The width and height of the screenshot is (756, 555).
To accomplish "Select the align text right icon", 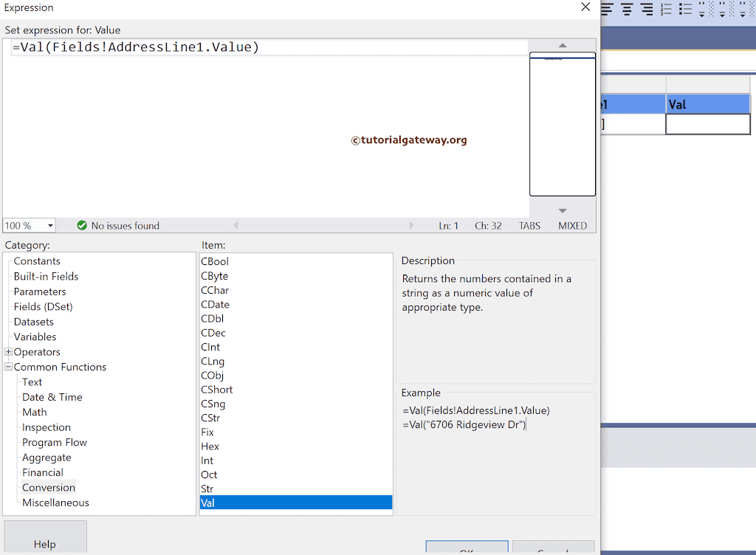I will click(x=647, y=10).
